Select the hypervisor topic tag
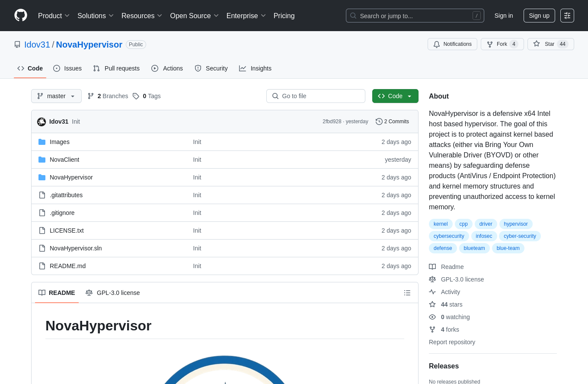The width and height of the screenshot is (588, 384). tap(516, 224)
